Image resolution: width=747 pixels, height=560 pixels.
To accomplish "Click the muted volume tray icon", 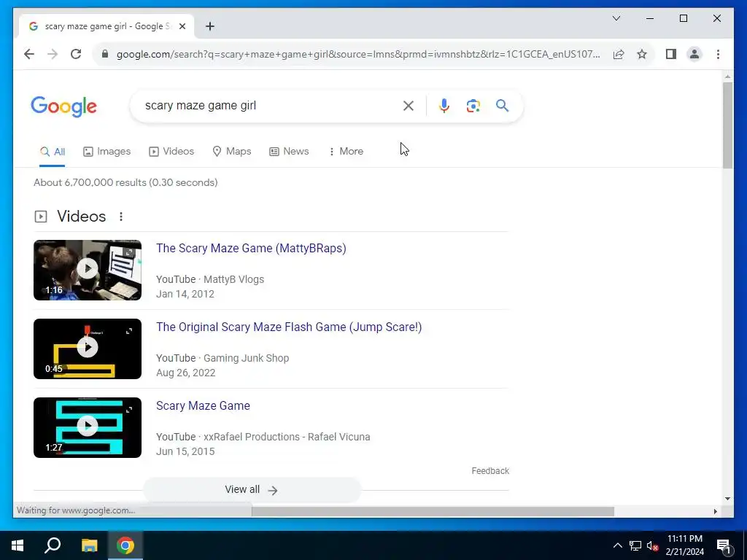I will (653, 545).
